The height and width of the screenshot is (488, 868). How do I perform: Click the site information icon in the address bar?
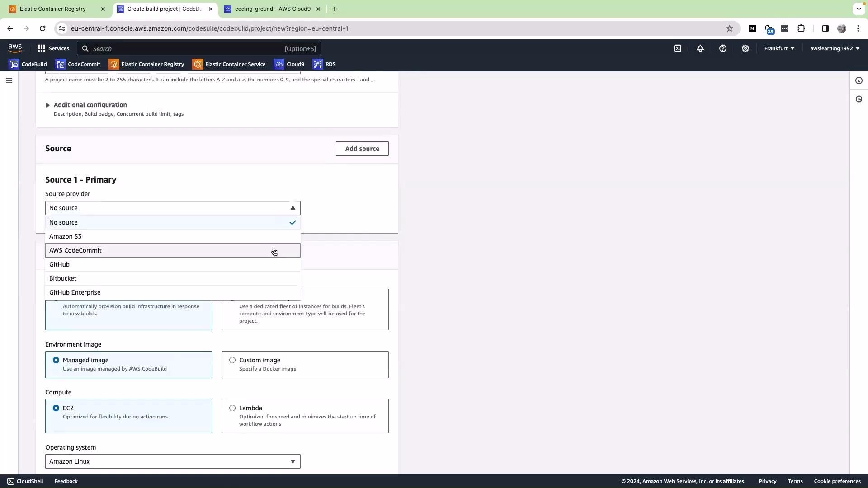[x=62, y=28]
